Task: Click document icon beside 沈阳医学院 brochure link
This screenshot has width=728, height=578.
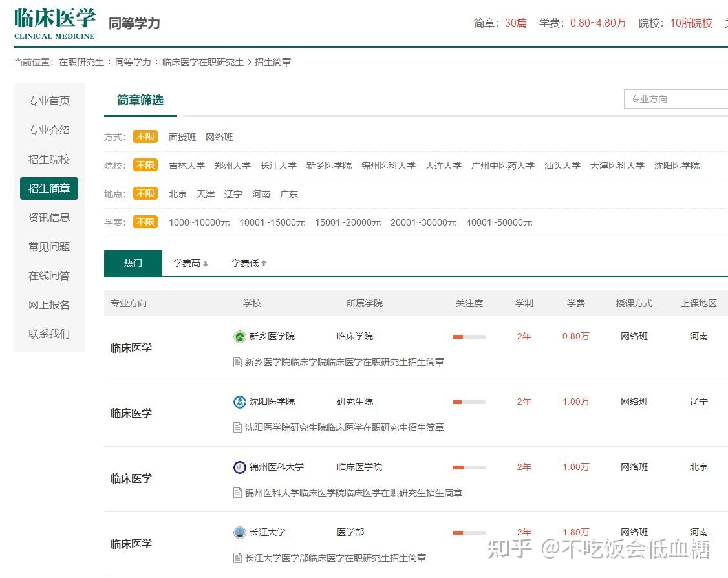Action: click(x=237, y=427)
